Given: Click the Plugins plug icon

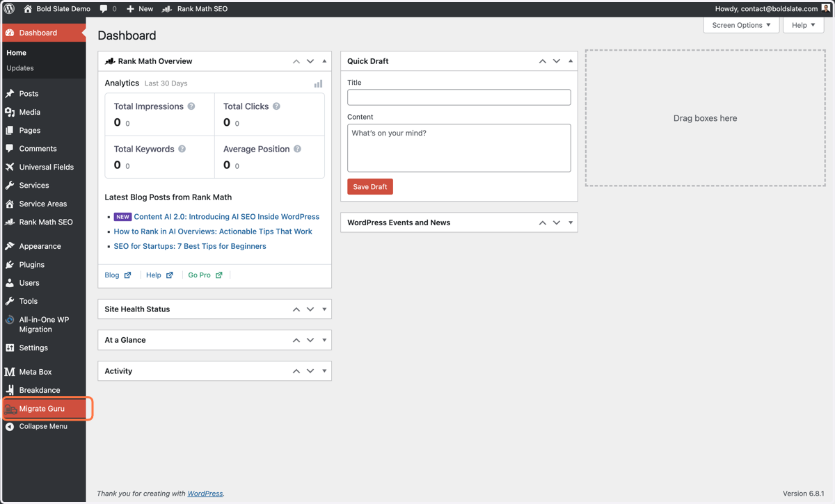Looking at the screenshot, I should click(x=10, y=264).
